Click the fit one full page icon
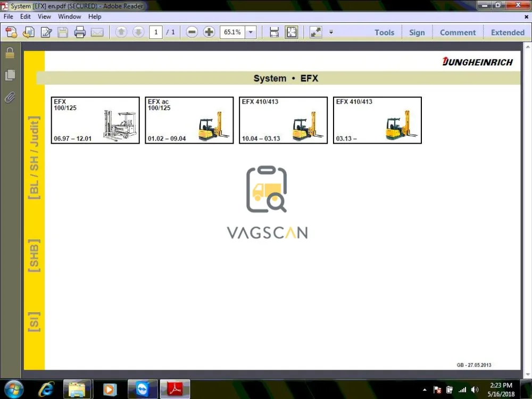Image resolution: width=532 pixels, height=399 pixels. (292, 32)
